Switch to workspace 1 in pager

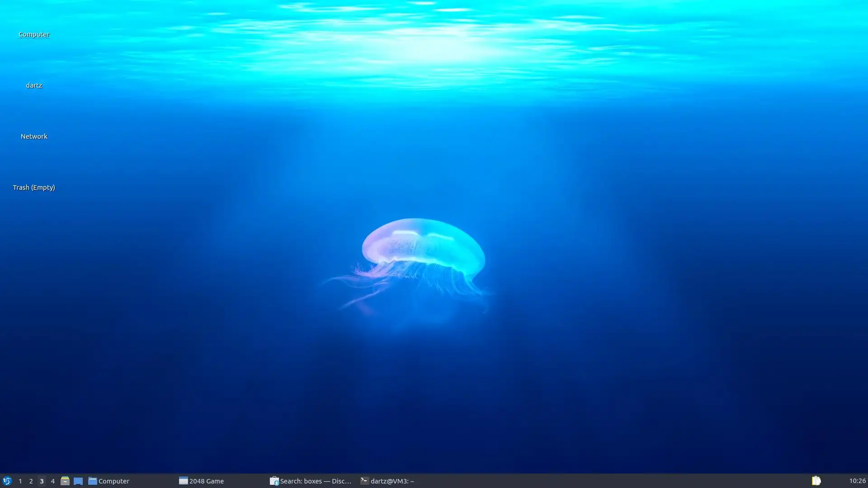20,481
